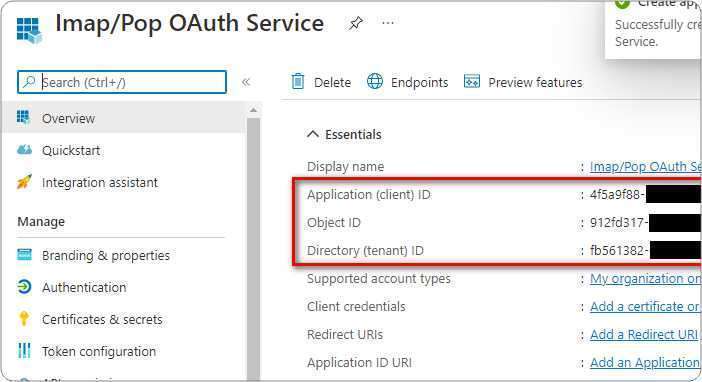Click the Token configuration bars icon
Screen dimensions: 702x382
[24, 351]
